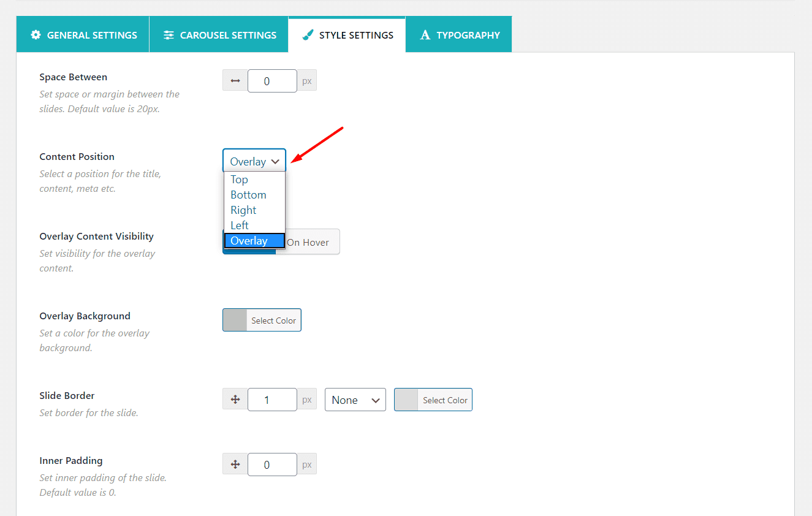
Task: Select On Hover overlay visibility option
Action: (308, 242)
